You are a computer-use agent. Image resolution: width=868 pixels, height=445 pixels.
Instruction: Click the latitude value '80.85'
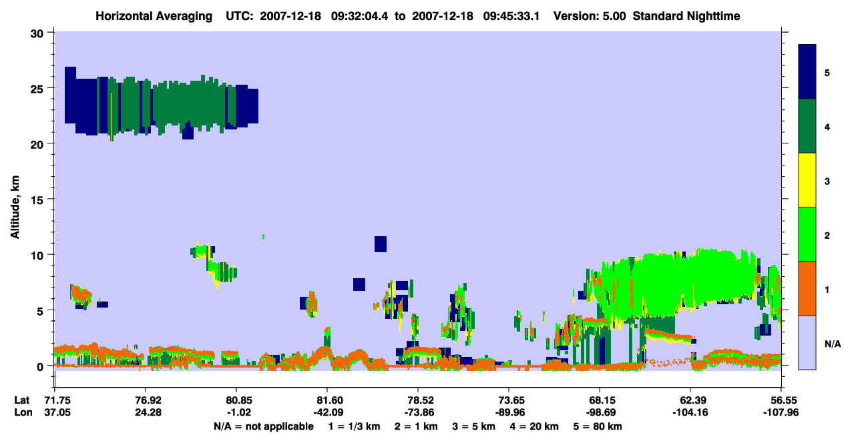[x=236, y=400]
